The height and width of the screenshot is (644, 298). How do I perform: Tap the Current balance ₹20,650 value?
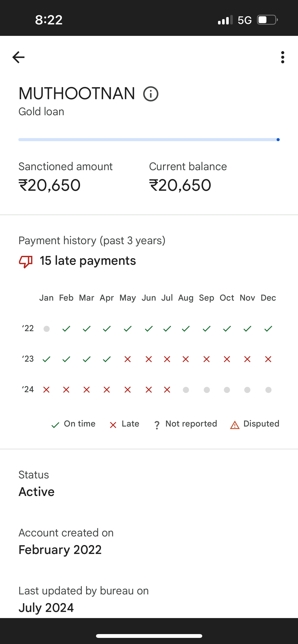tap(180, 185)
